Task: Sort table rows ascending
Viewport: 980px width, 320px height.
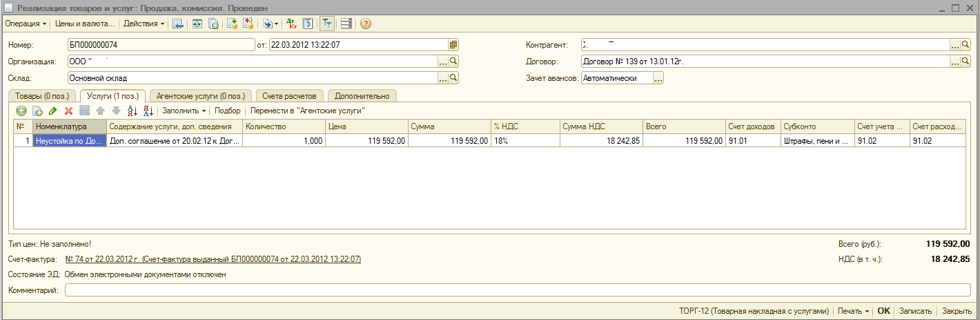Action: pos(133,111)
